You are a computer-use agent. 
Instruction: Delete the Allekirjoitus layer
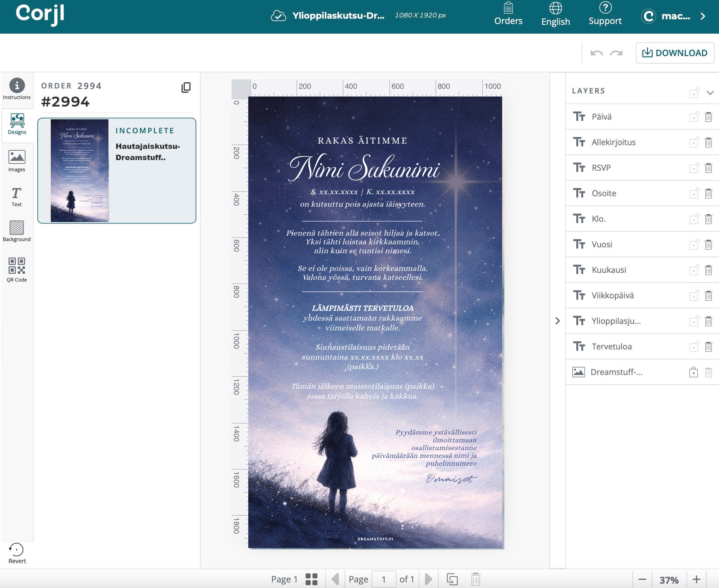pos(708,143)
